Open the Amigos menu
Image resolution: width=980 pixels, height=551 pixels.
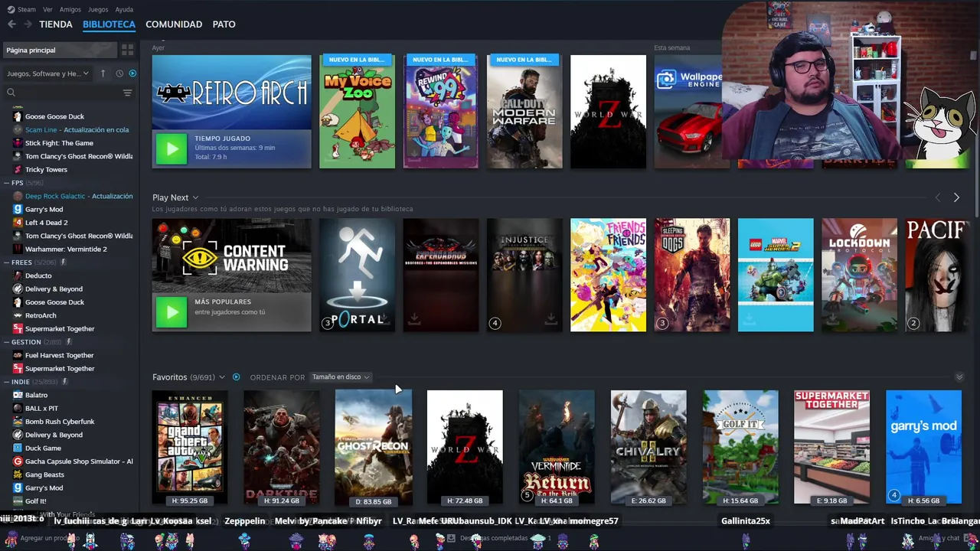(x=70, y=9)
